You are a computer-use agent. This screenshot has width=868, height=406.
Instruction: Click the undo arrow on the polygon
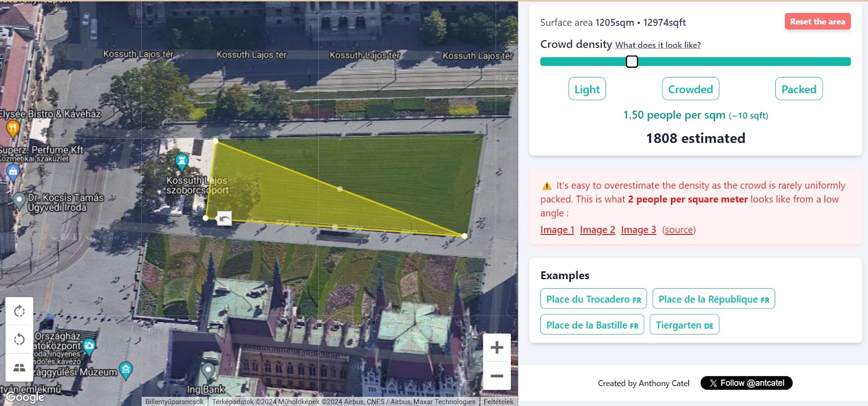click(x=224, y=218)
